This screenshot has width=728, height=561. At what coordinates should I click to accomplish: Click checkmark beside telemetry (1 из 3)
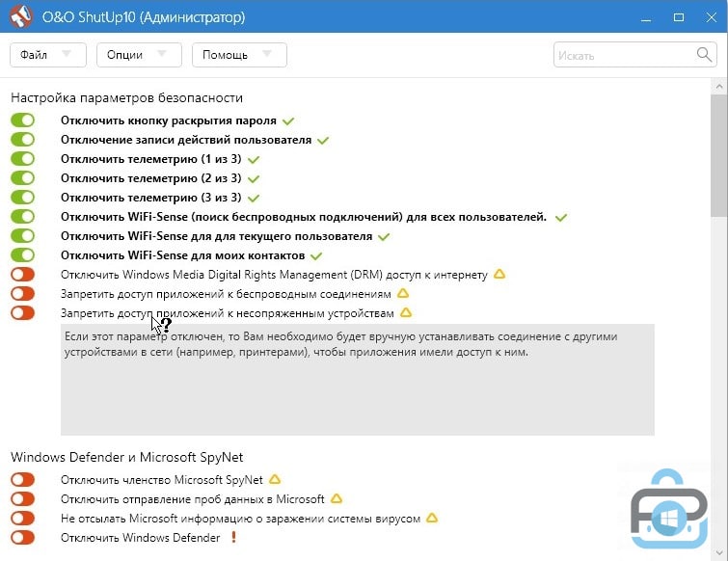coord(254,160)
